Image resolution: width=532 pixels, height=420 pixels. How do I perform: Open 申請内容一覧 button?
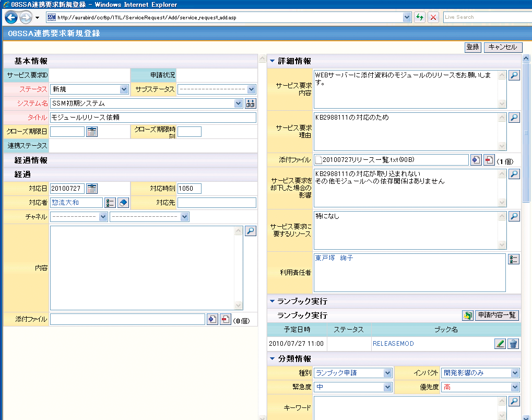[496, 316]
